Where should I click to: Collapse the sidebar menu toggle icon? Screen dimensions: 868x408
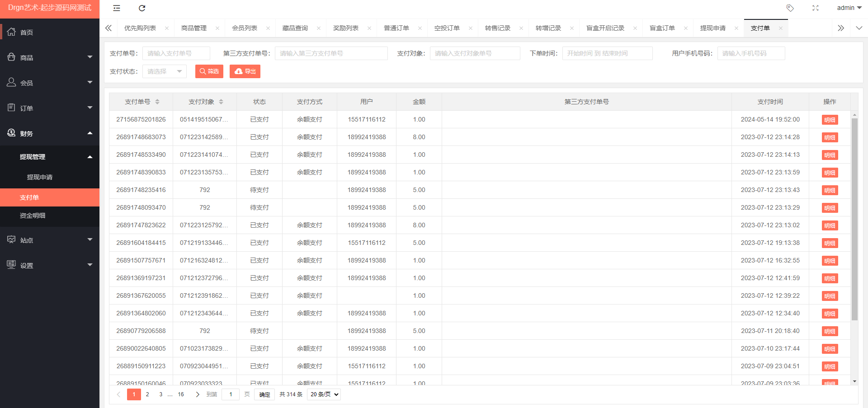pos(117,8)
